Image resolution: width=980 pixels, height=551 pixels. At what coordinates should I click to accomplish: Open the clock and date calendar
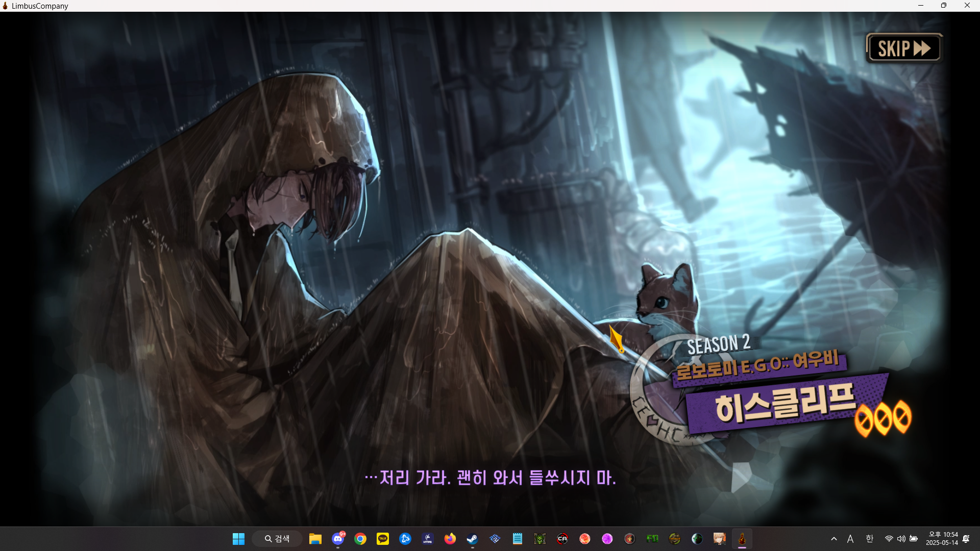[942, 539]
